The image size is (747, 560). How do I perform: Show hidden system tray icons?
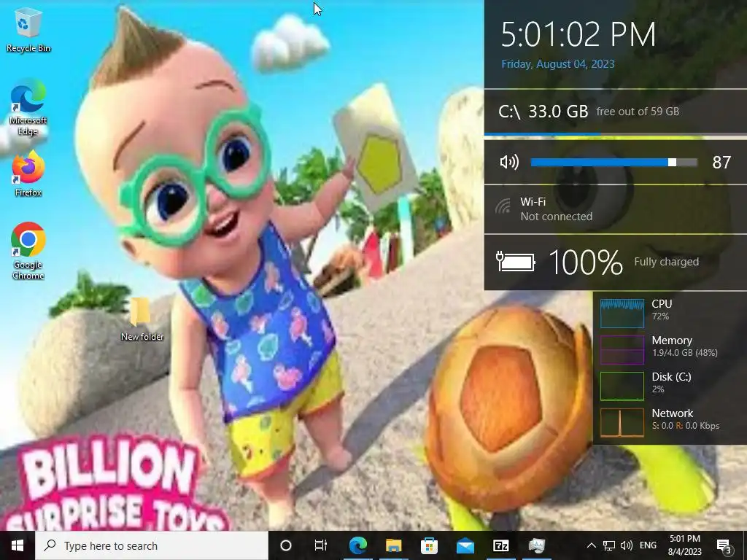(x=591, y=545)
